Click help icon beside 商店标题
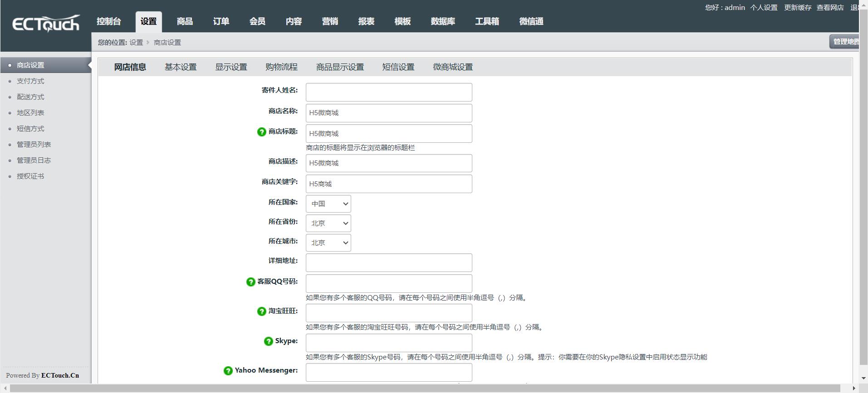This screenshot has height=393, width=868. coord(262,132)
